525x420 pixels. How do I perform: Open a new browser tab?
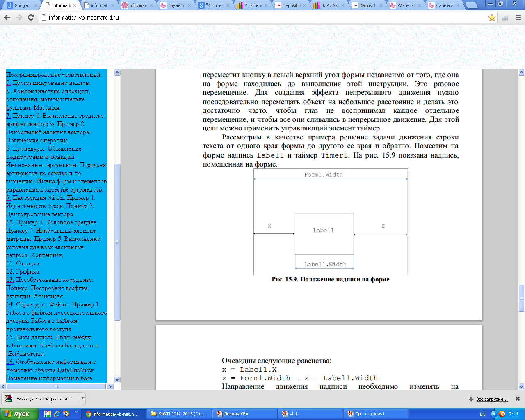click(472, 5)
